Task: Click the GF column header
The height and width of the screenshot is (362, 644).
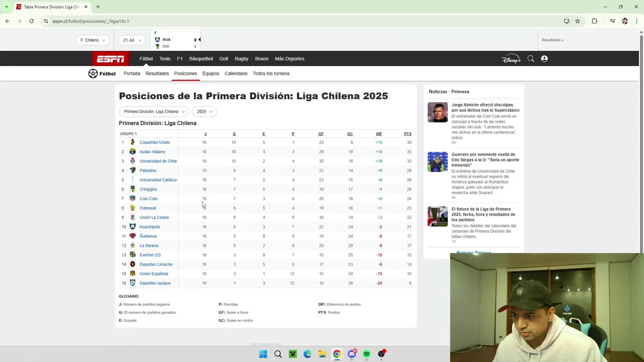Action: click(321, 134)
